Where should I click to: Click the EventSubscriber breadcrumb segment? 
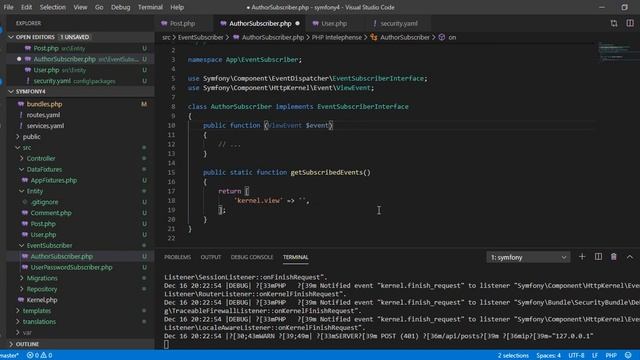click(200, 38)
